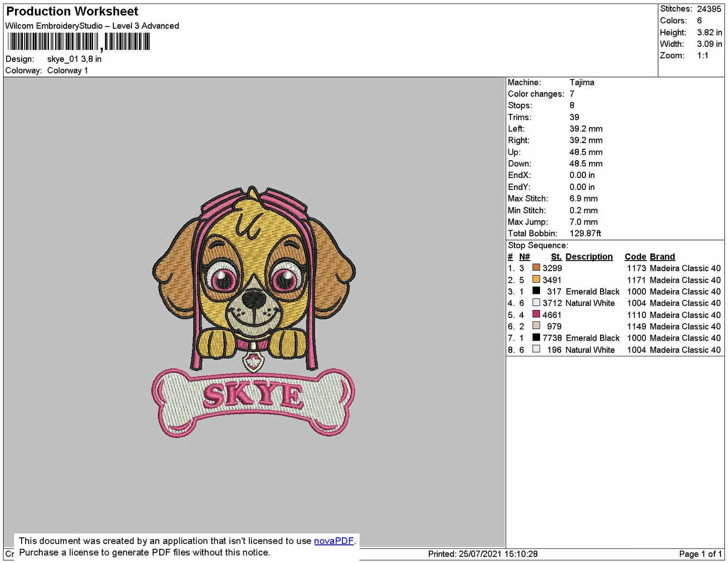Viewport: 728px width, 563px height.
Task: Pick the black swatch beside 7738 Emerald Black
Action: pos(536,337)
